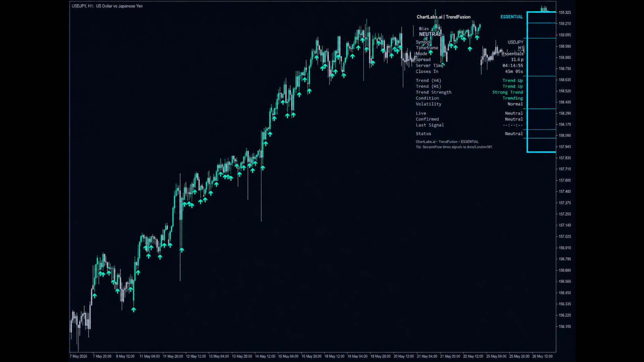Click price level 158.405 on the axis
The height and width of the screenshot is (362, 644).
(x=565, y=102)
